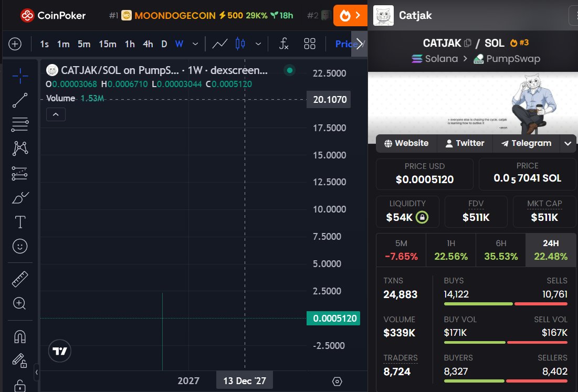Image resolution: width=578 pixels, height=392 pixels.
Task: Click the #3 trending flame badge
Action: point(519,43)
